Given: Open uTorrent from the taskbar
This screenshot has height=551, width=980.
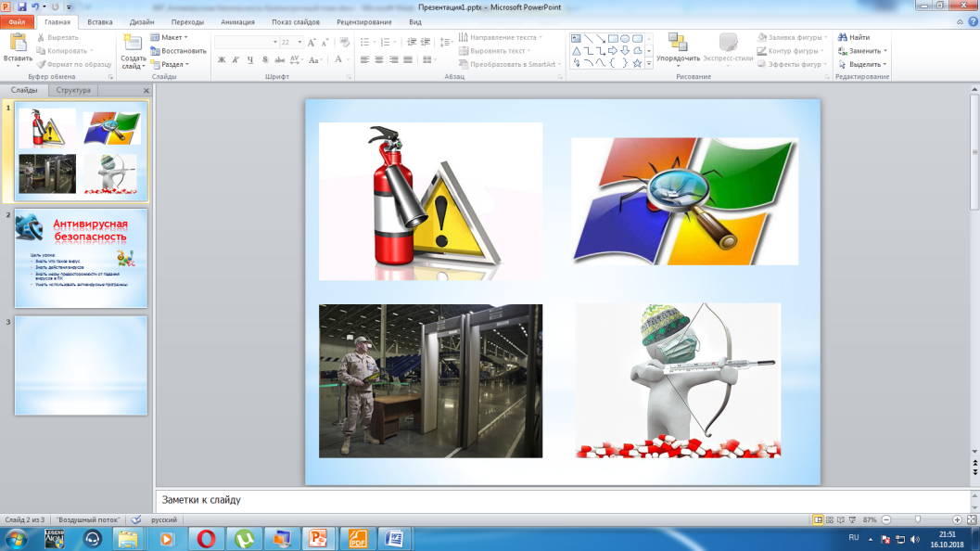Looking at the screenshot, I should point(244,539).
